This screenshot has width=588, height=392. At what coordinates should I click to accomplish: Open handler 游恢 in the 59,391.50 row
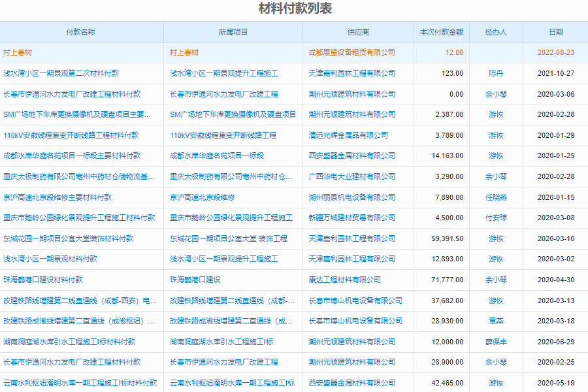496,238
